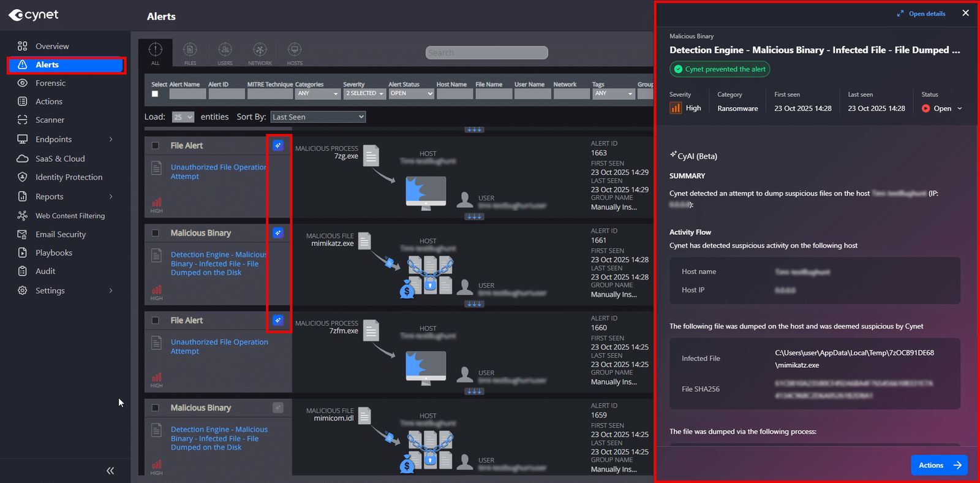Check the Malicious Binary 1661 alert checkbox
Image resolution: width=980 pixels, height=483 pixels.
[156, 233]
